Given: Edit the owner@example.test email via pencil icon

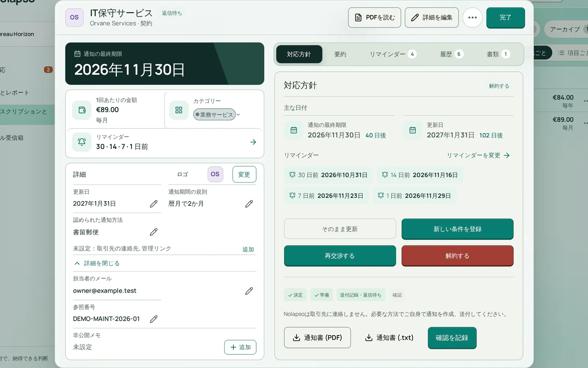Looking at the screenshot, I should 249,291.
